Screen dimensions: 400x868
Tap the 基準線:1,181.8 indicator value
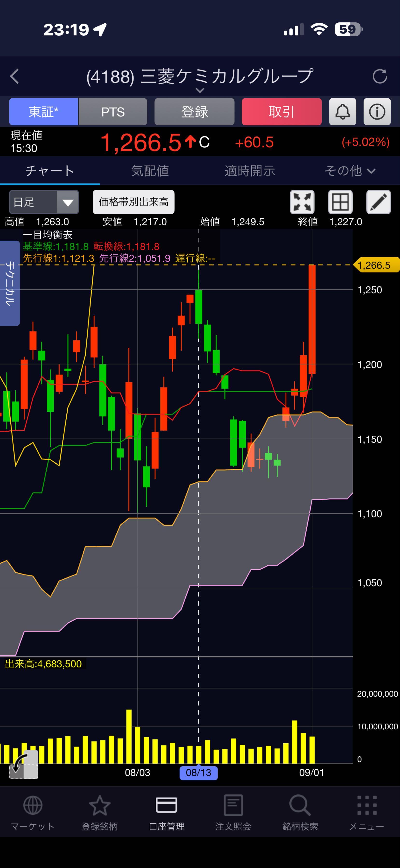coord(56,247)
